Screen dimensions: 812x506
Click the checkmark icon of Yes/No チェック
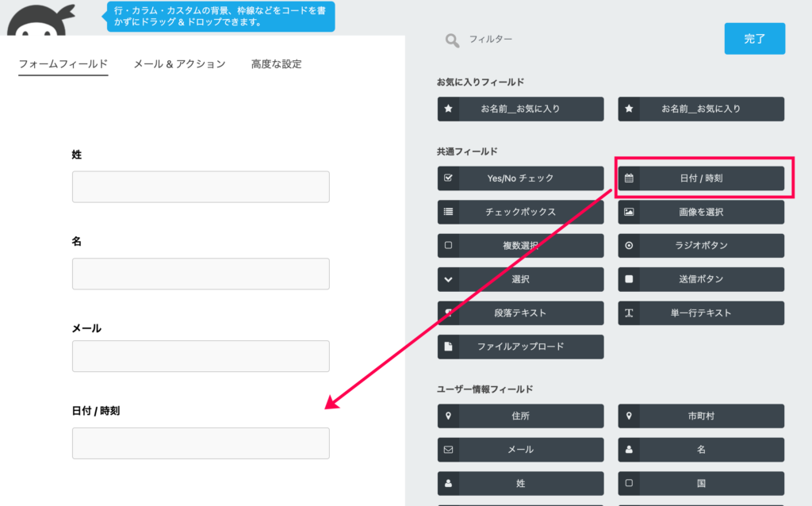(449, 178)
